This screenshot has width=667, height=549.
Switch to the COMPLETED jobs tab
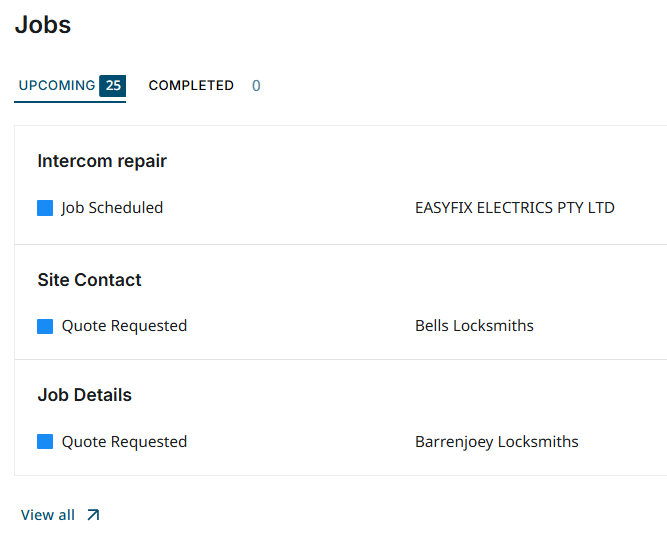(191, 86)
